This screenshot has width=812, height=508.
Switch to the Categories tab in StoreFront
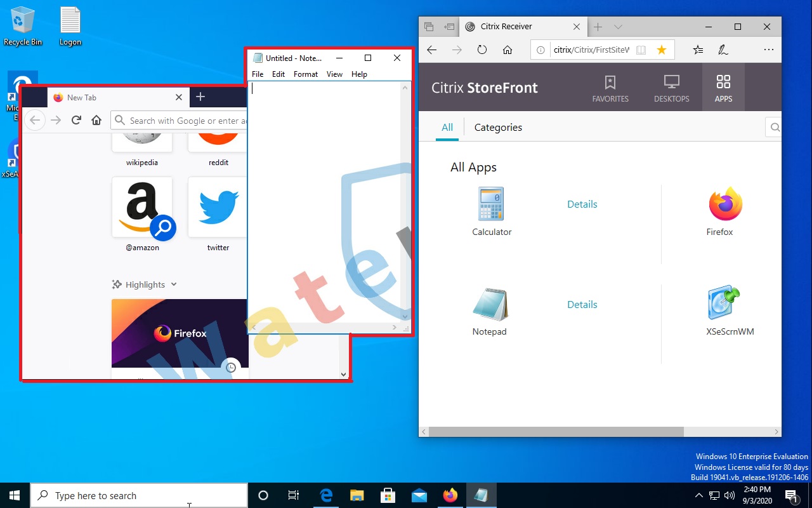497,127
